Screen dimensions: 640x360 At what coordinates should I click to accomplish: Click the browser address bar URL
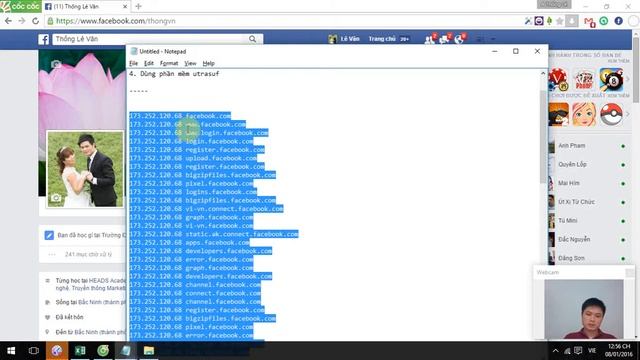click(x=116, y=21)
